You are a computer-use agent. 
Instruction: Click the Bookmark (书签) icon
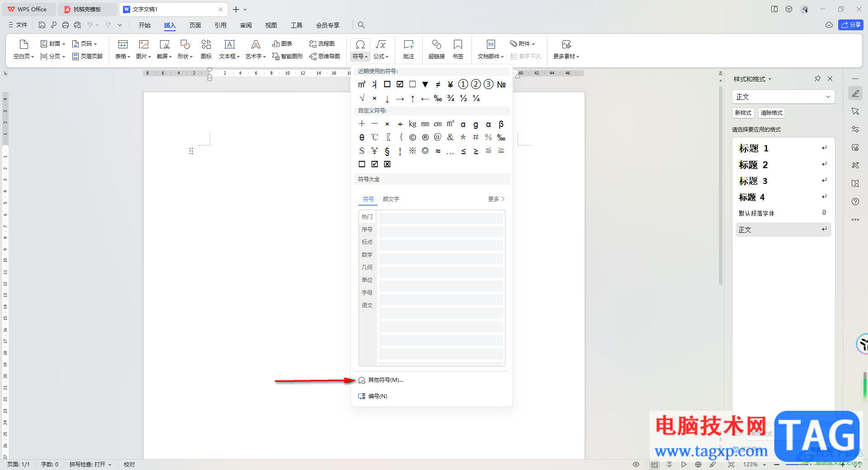pyautogui.click(x=458, y=50)
